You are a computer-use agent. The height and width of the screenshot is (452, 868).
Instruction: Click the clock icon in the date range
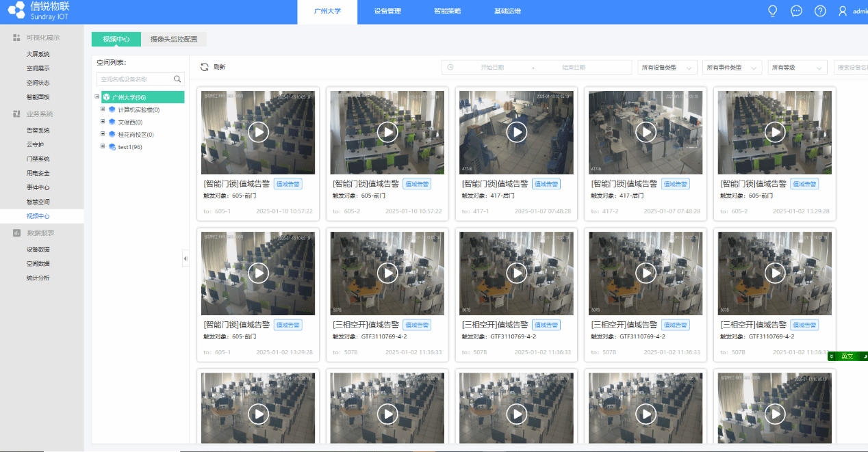pyautogui.click(x=450, y=68)
